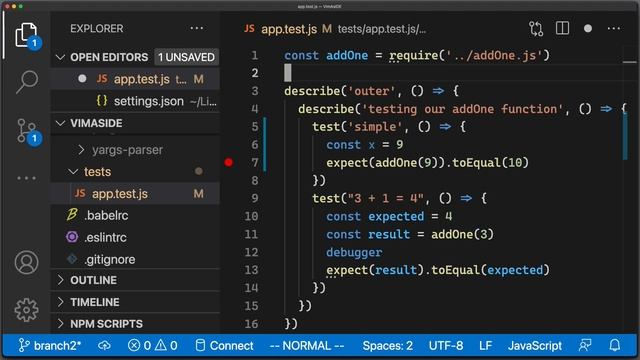Click the -- NORMAL -- vim mode indicator
Image resolution: width=640 pixels, height=360 pixels.
click(x=307, y=346)
